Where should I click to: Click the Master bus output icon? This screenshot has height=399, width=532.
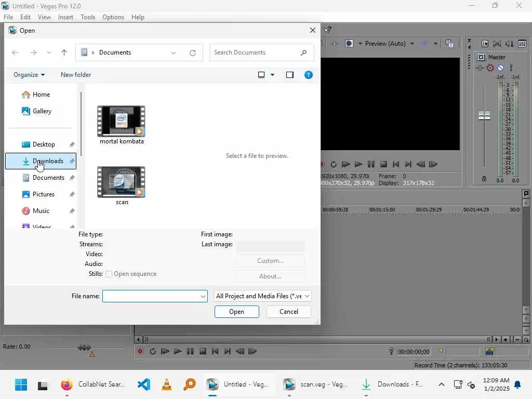[481, 57]
